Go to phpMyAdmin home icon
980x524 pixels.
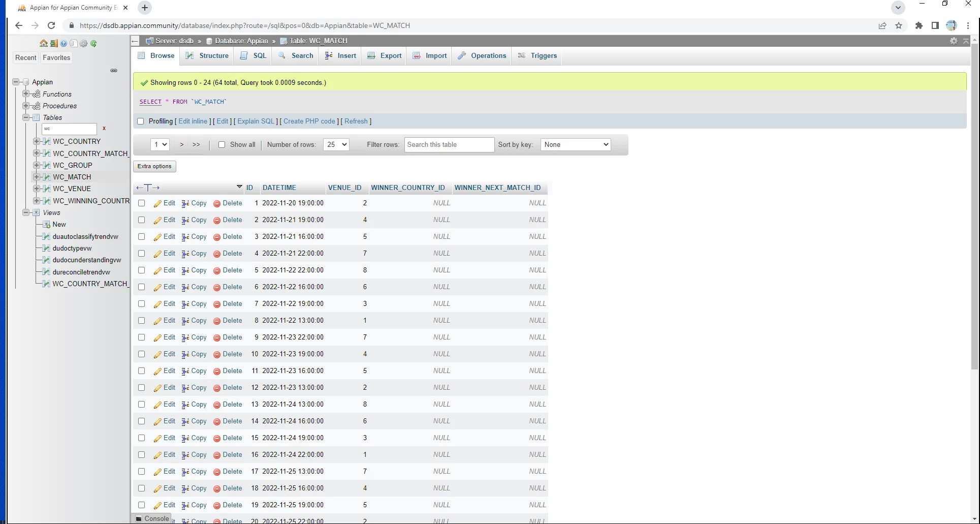click(x=44, y=44)
